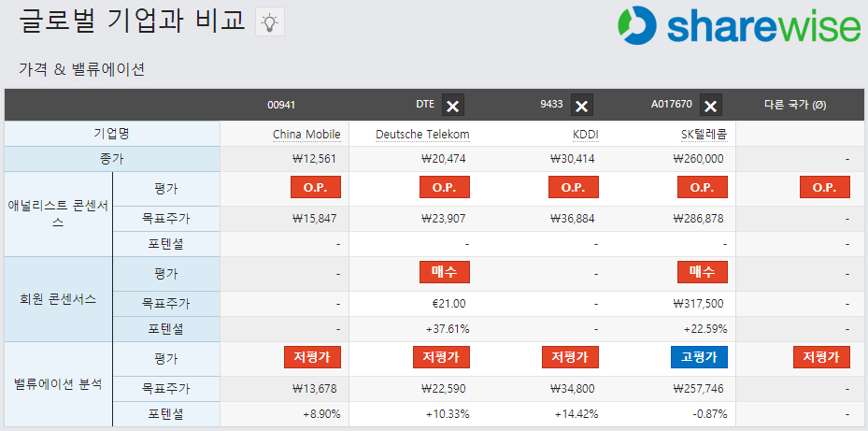Remove the DTE column with its X button
This screenshot has width=868, height=431.
pos(453,105)
